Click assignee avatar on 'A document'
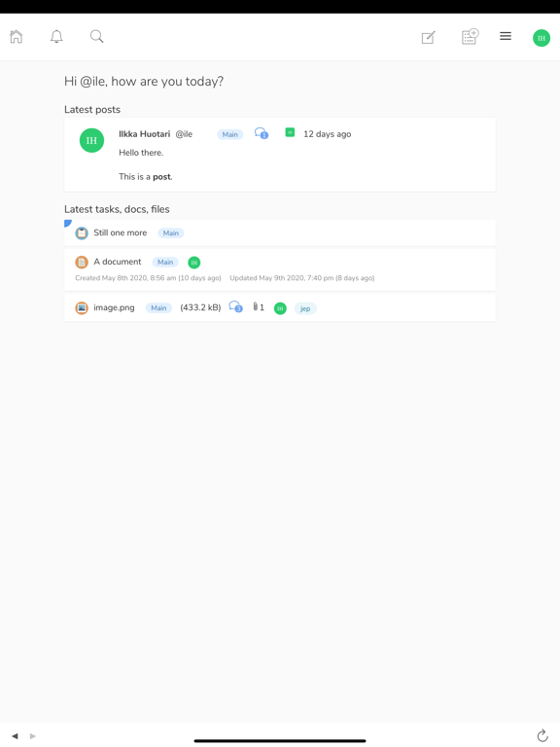560x747 pixels. (193, 263)
